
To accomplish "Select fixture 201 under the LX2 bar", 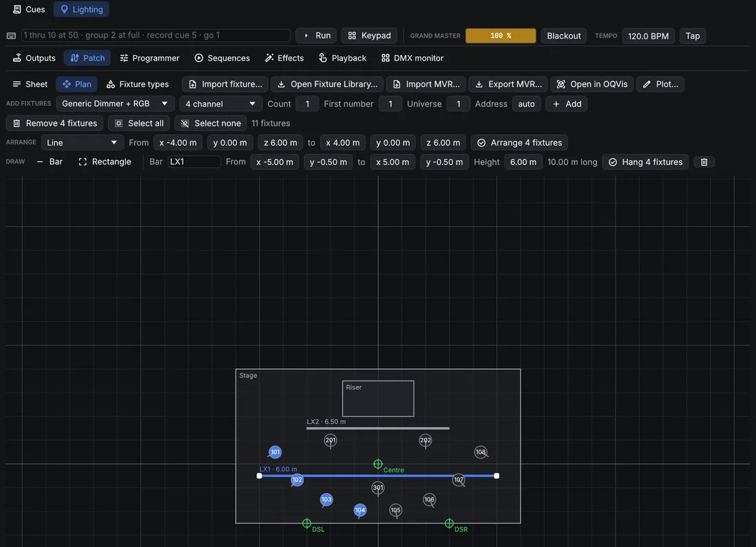I will point(331,440).
